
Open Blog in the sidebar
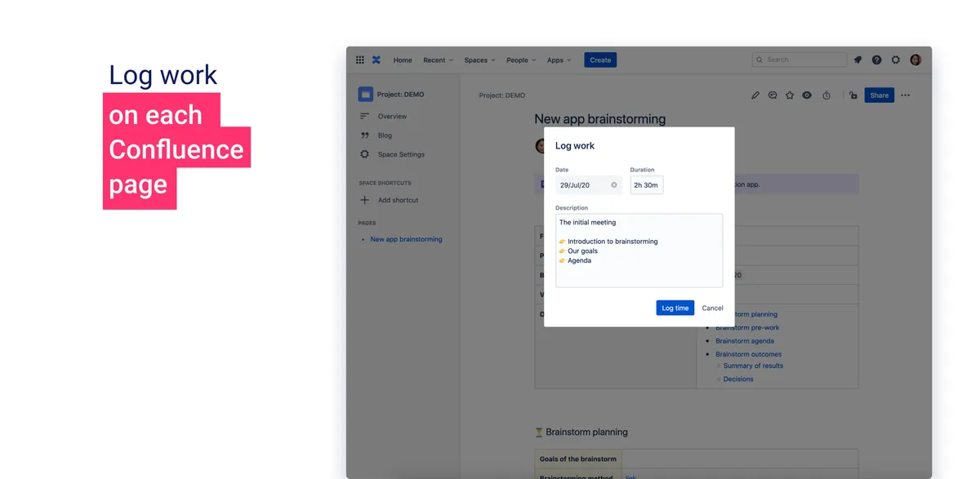pos(385,135)
